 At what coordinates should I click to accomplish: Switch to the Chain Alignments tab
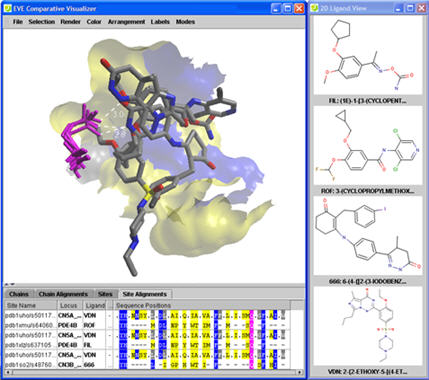(63, 294)
